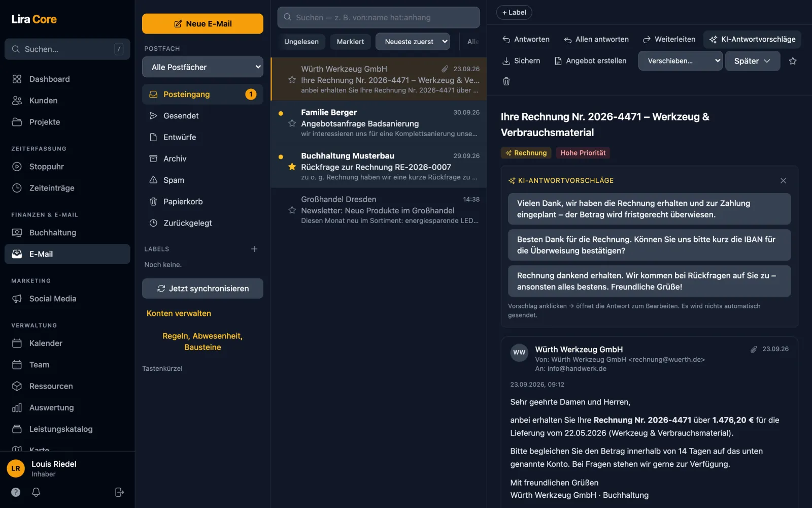Open Regeln, Abwesenheit, Bausteine link

202,341
